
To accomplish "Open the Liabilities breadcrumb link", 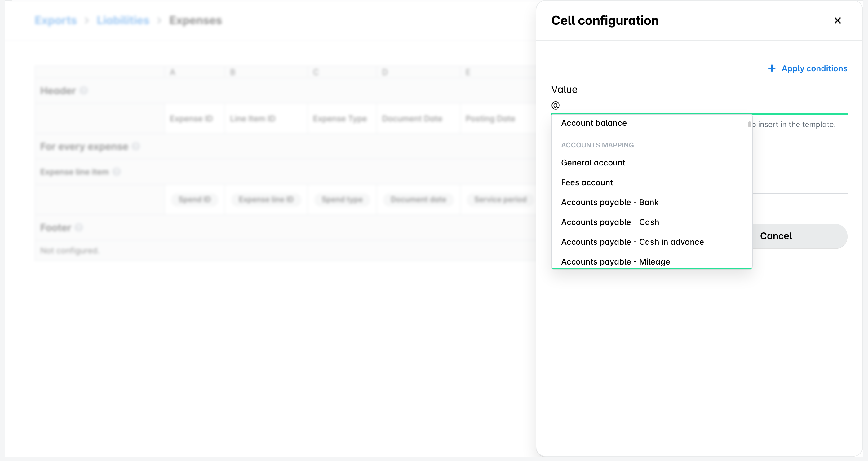I will point(123,20).
